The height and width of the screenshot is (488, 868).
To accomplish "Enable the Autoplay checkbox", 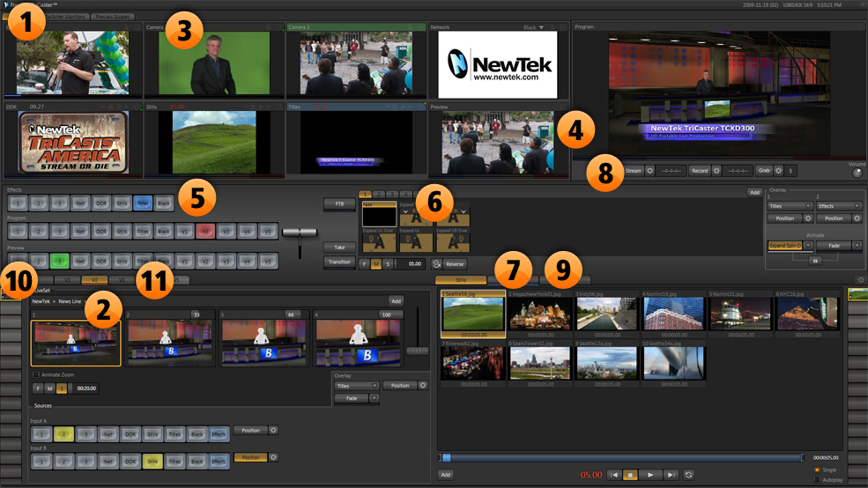I will click(818, 479).
